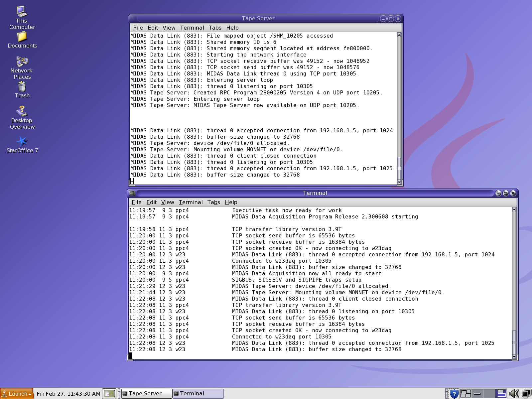Image resolution: width=532 pixels, height=399 pixels.
Task: Open View menu in the lower Terminal window
Action: click(168, 202)
